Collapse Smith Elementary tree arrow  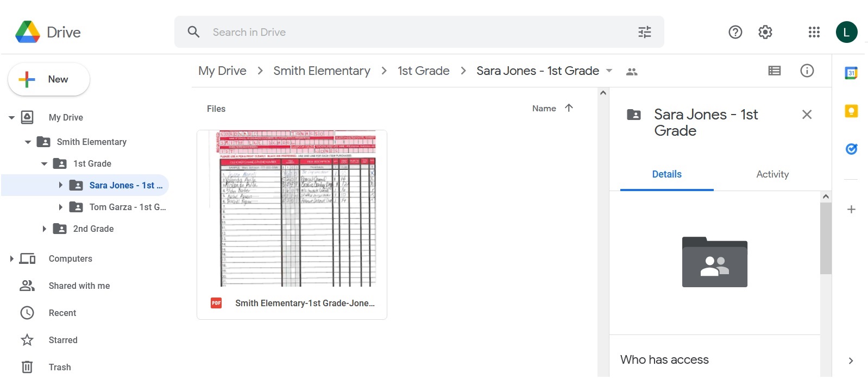tap(28, 142)
